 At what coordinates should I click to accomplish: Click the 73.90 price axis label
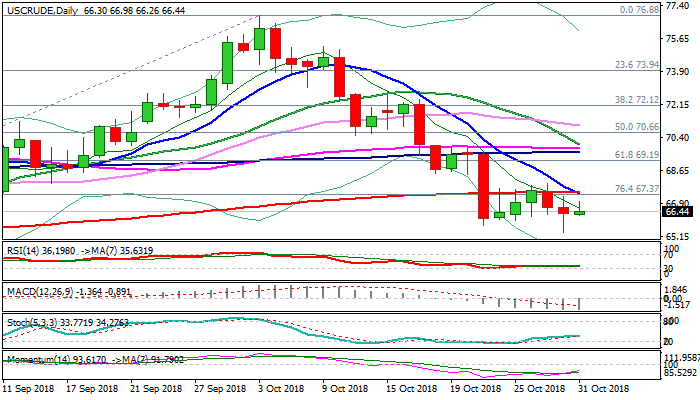677,71
